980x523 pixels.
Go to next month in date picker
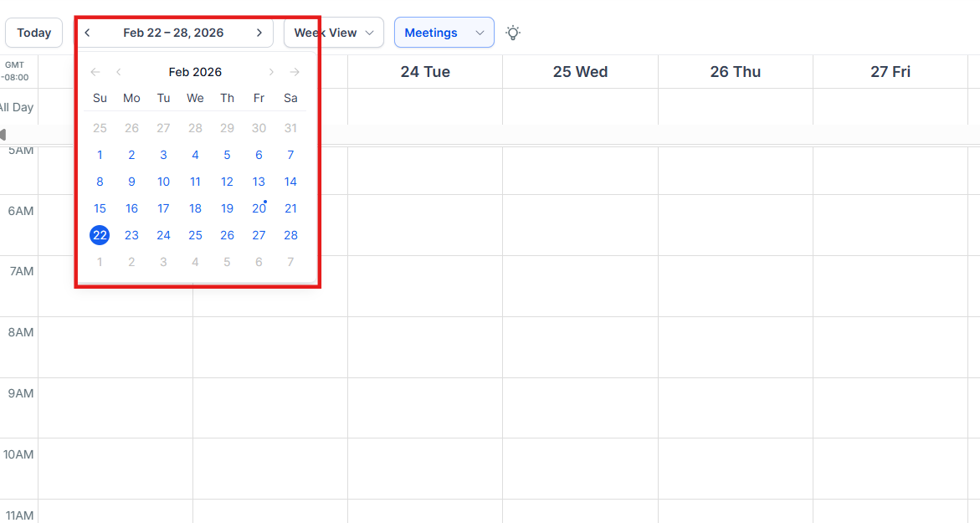271,72
